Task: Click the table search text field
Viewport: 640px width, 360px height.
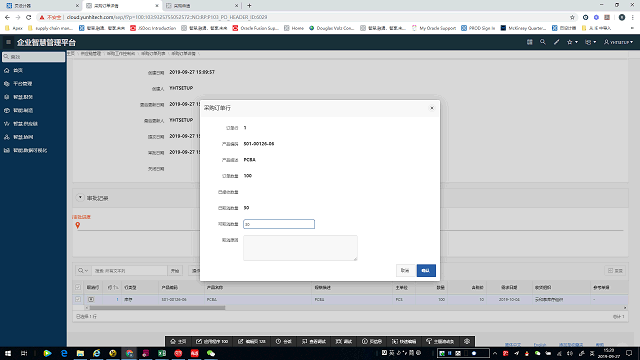Action: (x=129, y=271)
